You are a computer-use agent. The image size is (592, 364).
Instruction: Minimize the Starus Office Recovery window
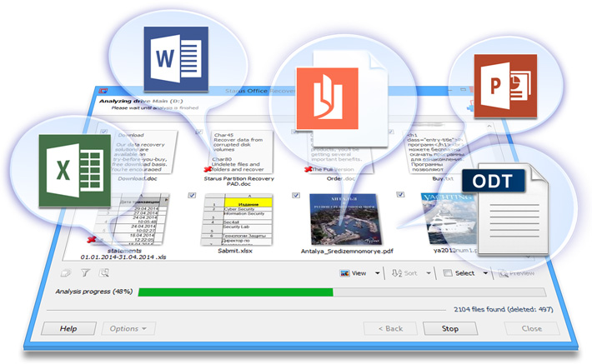coord(450,91)
